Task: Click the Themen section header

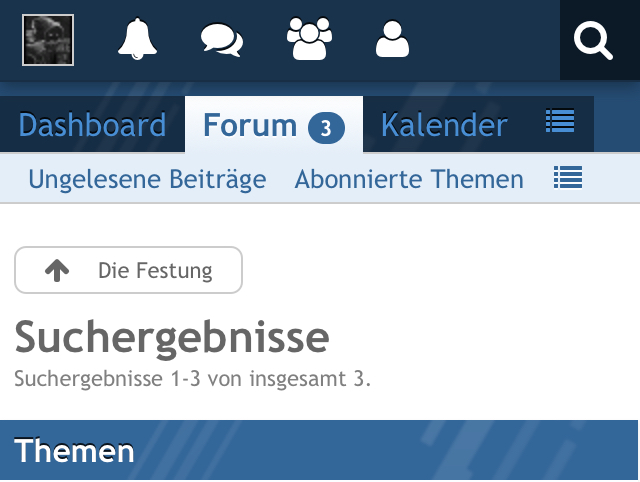Action: tap(75, 451)
